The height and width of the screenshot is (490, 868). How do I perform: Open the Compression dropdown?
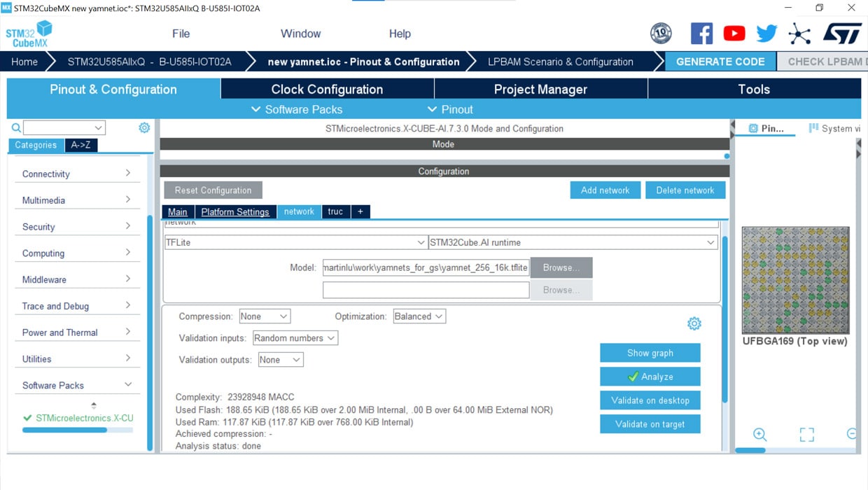point(264,316)
